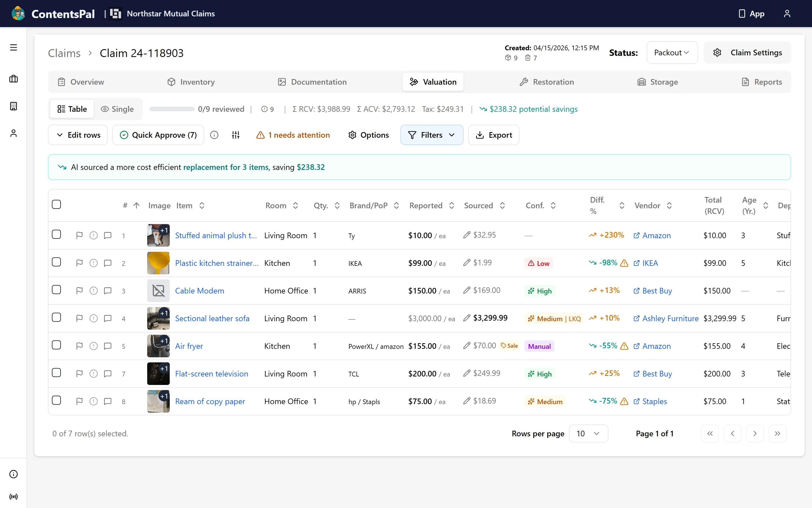Open the column adjust sliders icon
The height and width of the screenshot is (508, 812).
pos(235,135)
